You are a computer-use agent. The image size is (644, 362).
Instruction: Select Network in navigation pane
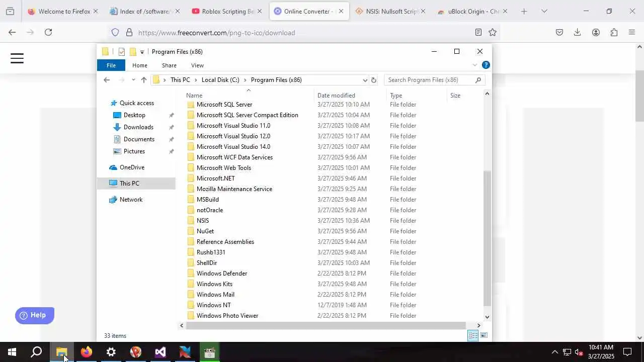click(x=131, y=200)
